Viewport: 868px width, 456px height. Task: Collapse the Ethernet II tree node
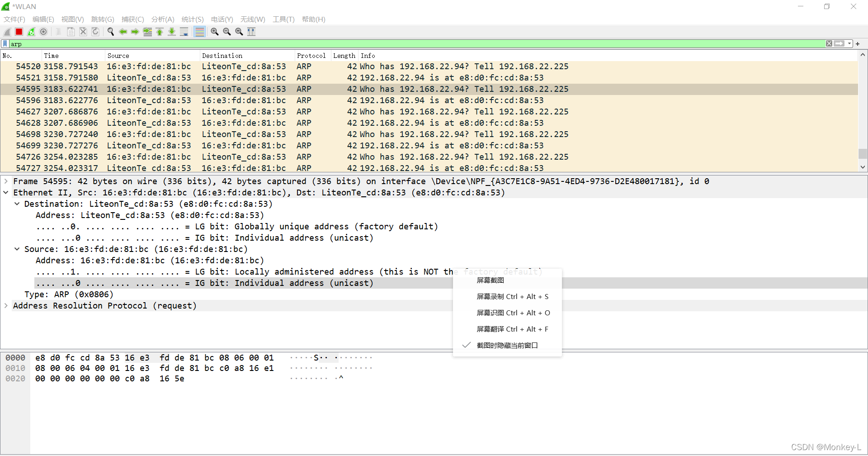pos(6,193)
